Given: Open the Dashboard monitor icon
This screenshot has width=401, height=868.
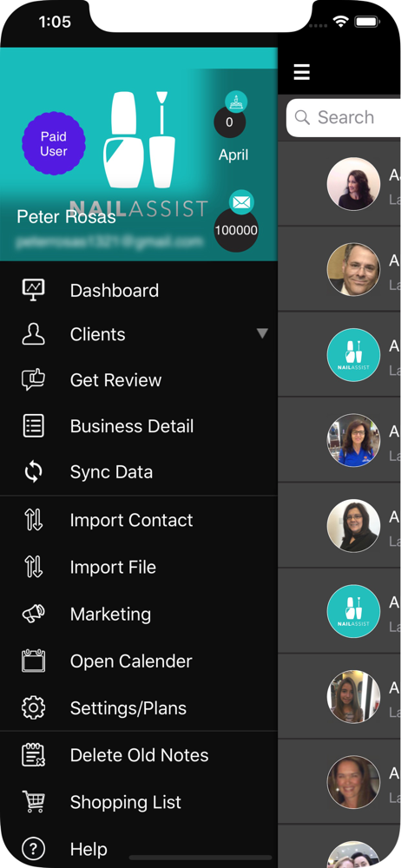Looking at the screenshot, I should point(33,290).
